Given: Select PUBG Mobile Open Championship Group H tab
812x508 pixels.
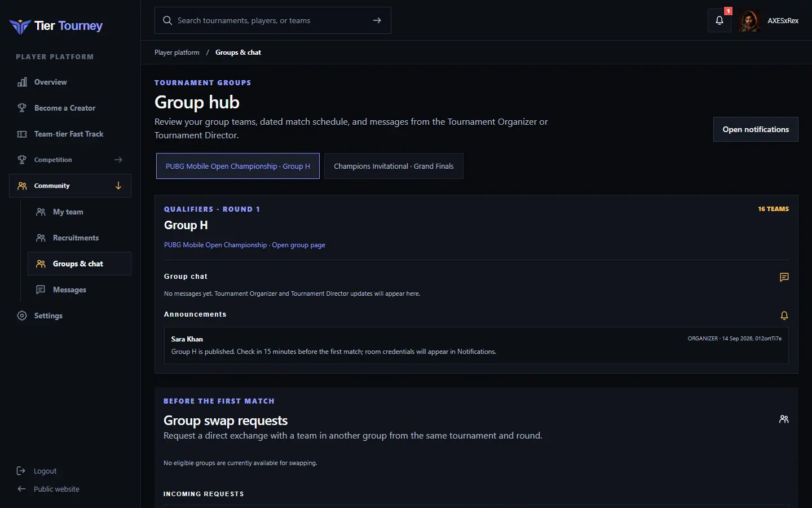Looking at the screenshot, I should (x=238, y=166).
